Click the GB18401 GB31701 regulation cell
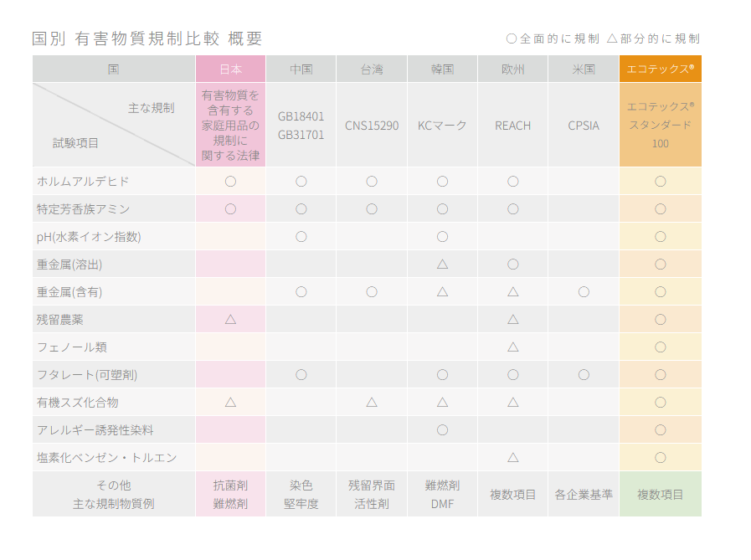This screenshot has height=560, width=751. (301, 126)
